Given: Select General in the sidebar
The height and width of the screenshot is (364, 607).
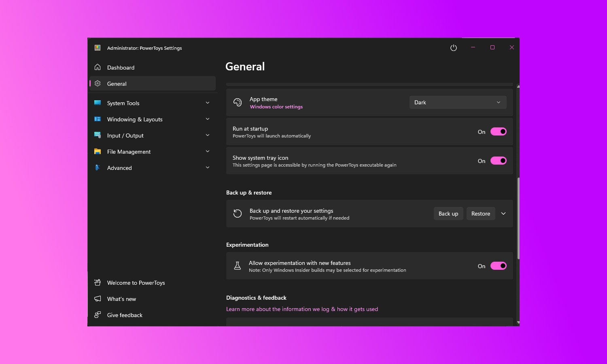Looking at the screenshot, I should pos(117,84).
